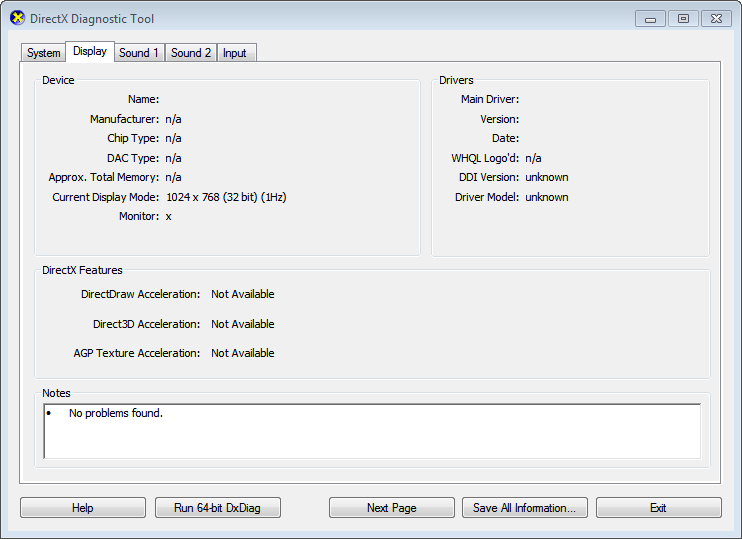Click the 'Drivers' group label
742x539 pixels.
tap(456, 80)
